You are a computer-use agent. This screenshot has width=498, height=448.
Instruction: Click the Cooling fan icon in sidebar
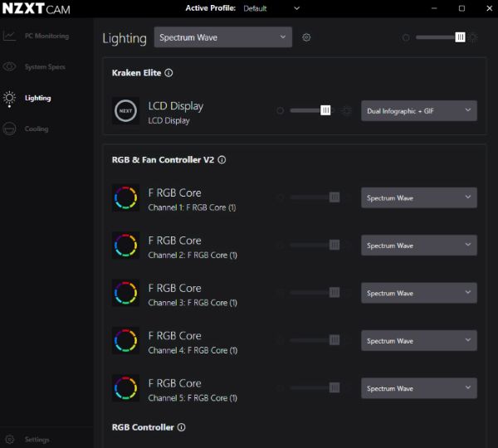coord(9,129)
